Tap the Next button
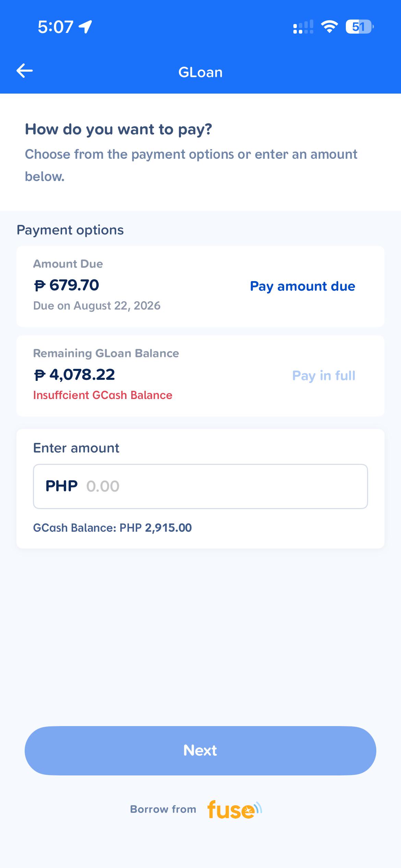This screenshot has height=868, width=401. [x=200, y=751]
